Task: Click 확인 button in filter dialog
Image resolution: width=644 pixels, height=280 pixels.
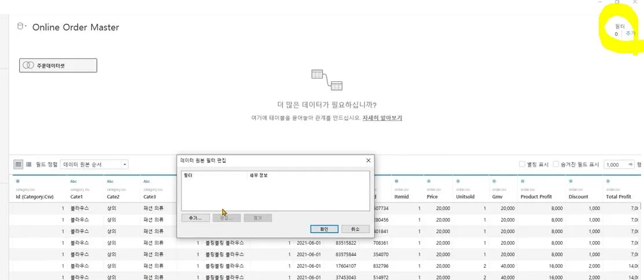Action: pos(325,229)
